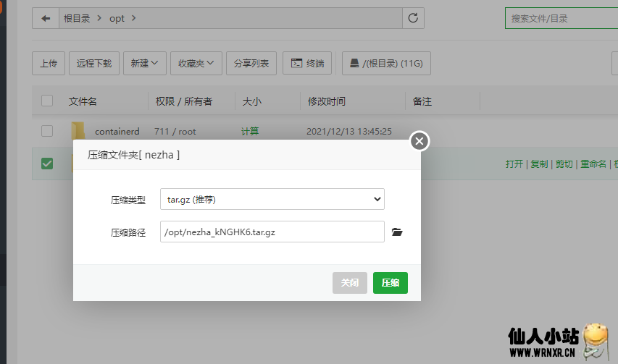Click the chevron after opt in breadcrumb
The width and height of the screenshot is (618, 364).
(x=133, y=18)
